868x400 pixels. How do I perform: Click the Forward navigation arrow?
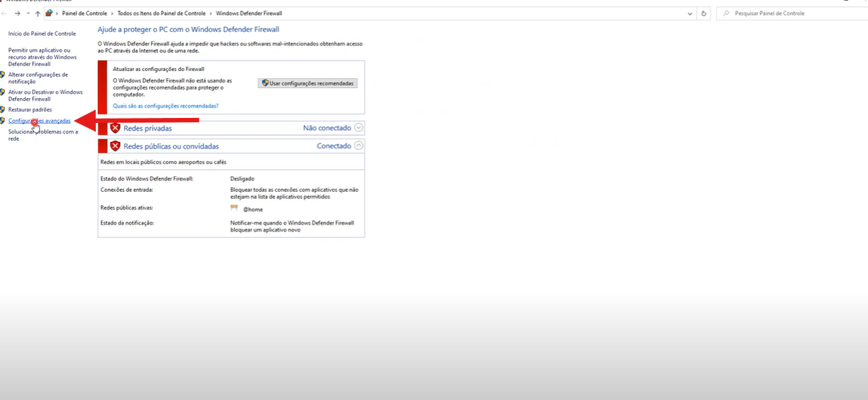(x=18, y=13)
